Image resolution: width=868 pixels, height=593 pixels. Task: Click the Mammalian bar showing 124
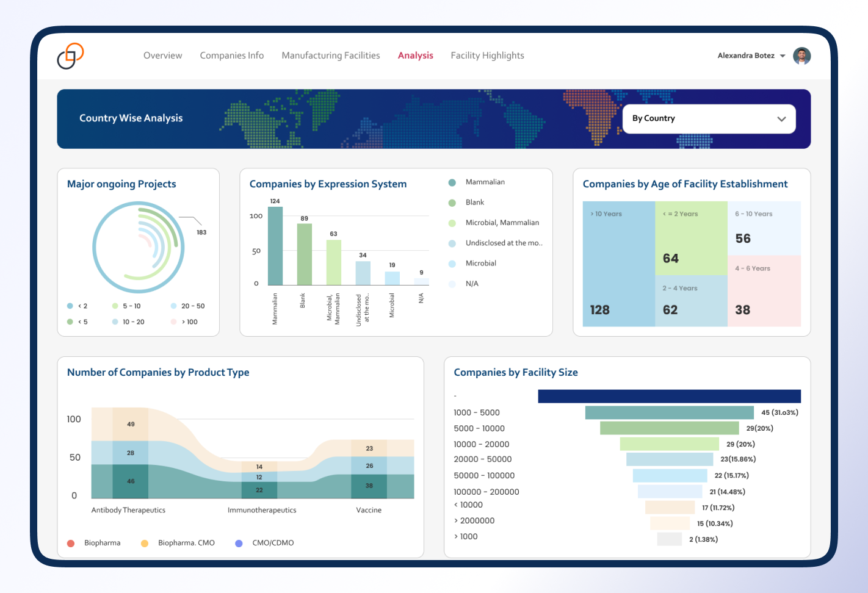[275, 246]
